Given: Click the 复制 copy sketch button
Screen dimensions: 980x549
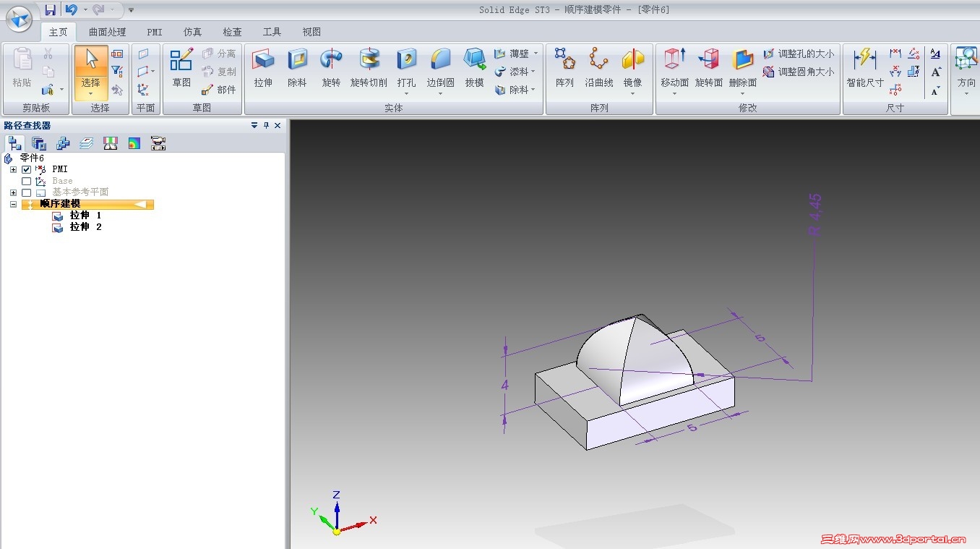Looking at the screenshot, I should tap(218, 72).
